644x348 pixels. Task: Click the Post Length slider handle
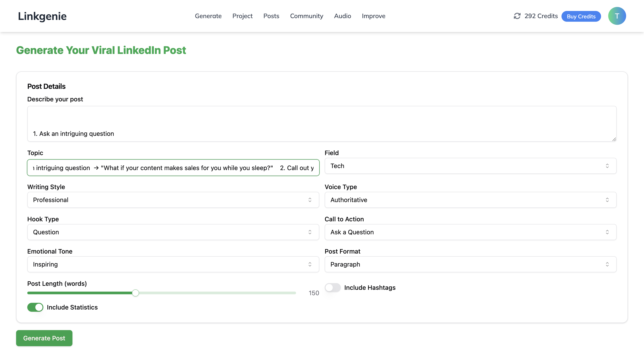[135, 293]
